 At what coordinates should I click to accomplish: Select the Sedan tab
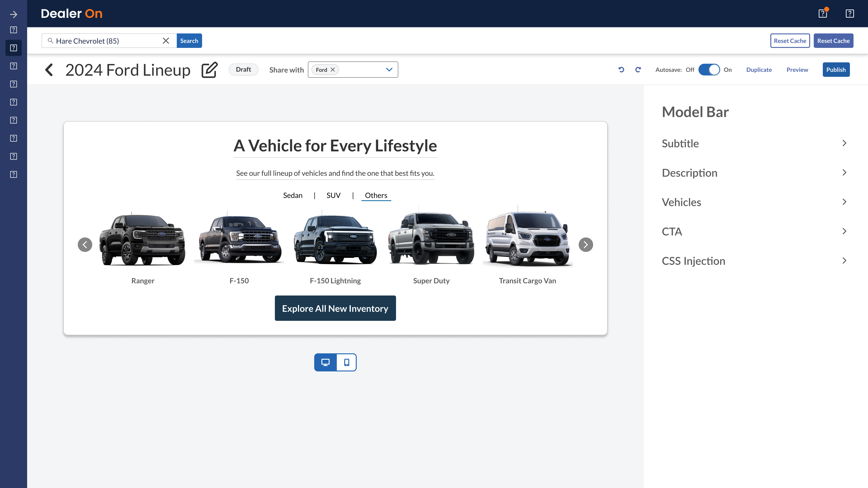coord(293,195)
